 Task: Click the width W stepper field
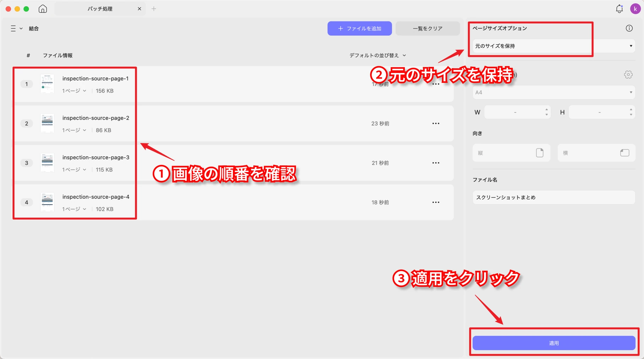(x=517, y=112)
